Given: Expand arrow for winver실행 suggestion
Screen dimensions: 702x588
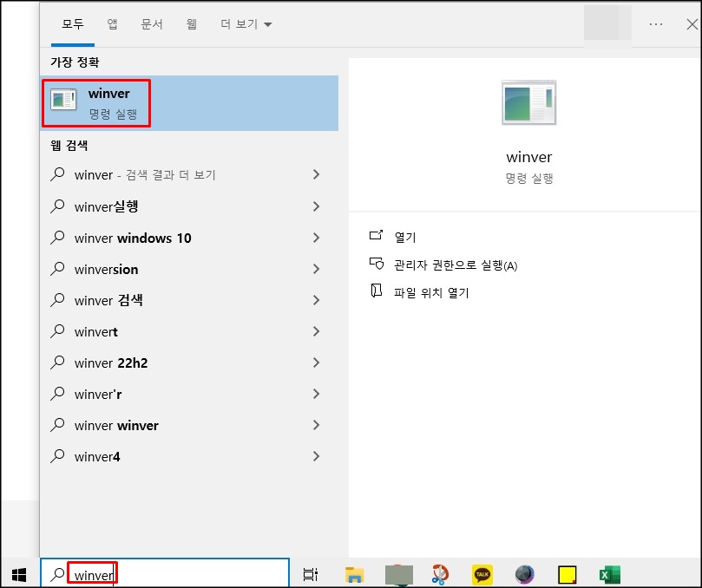Looking at the screenshot, I should click(x=317, y=206).
